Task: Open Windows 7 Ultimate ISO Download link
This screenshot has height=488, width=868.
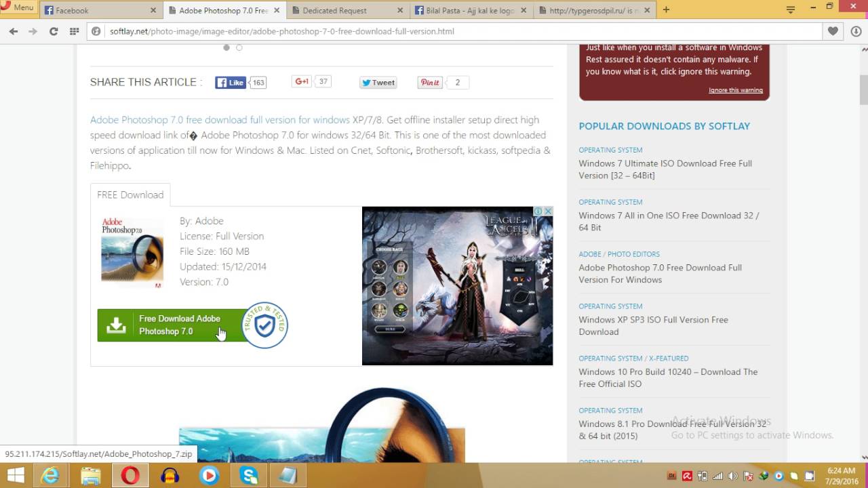Action: [665, 169]
